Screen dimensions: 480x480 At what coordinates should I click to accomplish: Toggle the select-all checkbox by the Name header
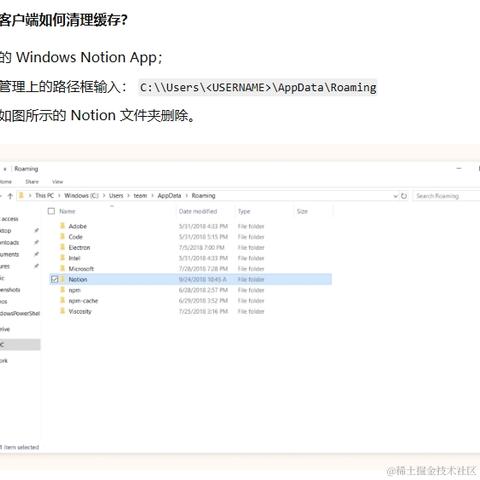click(x=51, y=211)
